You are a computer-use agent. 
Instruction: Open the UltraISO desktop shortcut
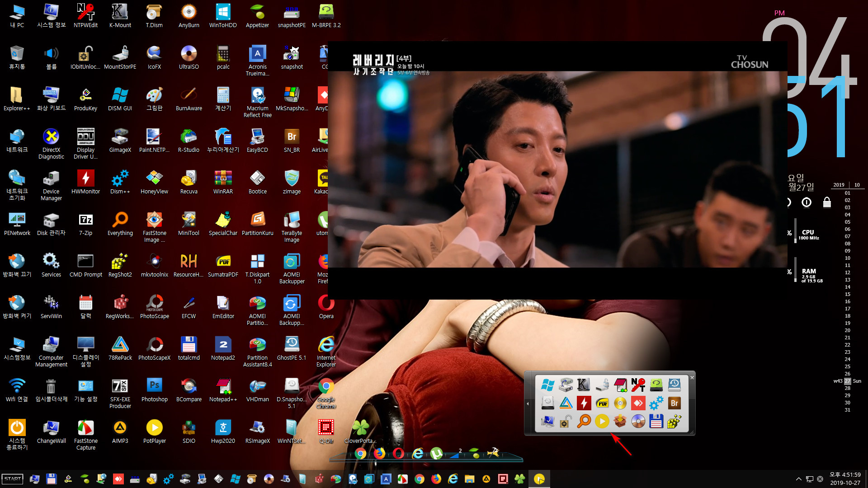tap(189, 57)
